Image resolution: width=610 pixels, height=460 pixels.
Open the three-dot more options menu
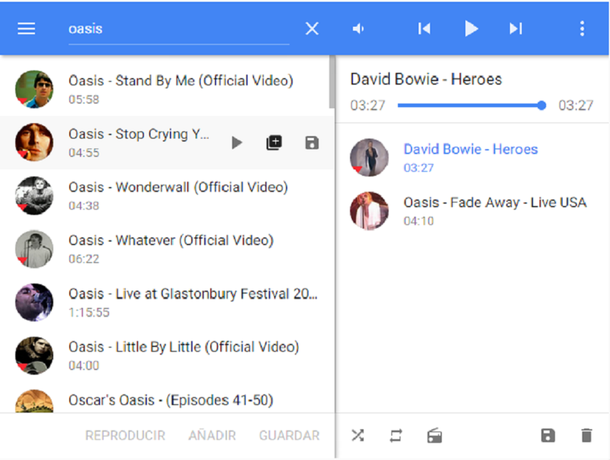coord(582,28)
